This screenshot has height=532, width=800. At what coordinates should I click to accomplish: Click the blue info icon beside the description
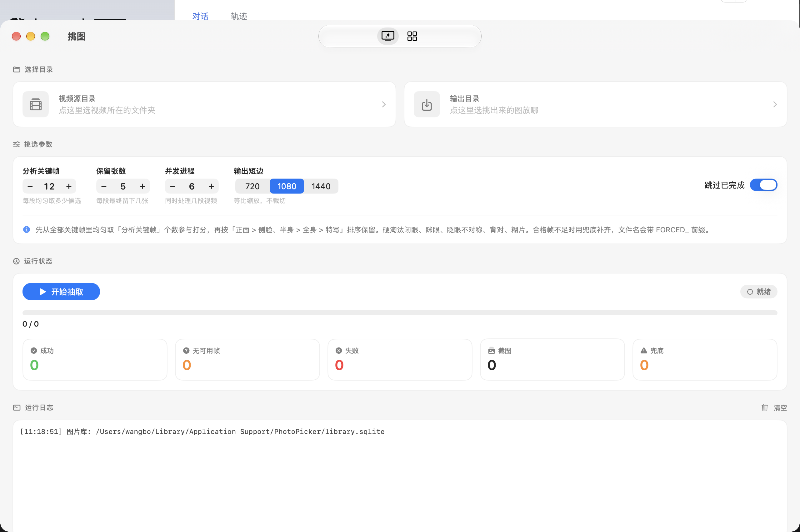[x=27, y=229]
